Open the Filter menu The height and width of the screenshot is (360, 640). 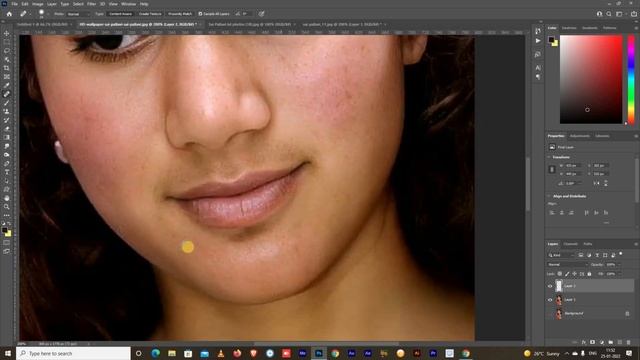[x=91, y=4]
